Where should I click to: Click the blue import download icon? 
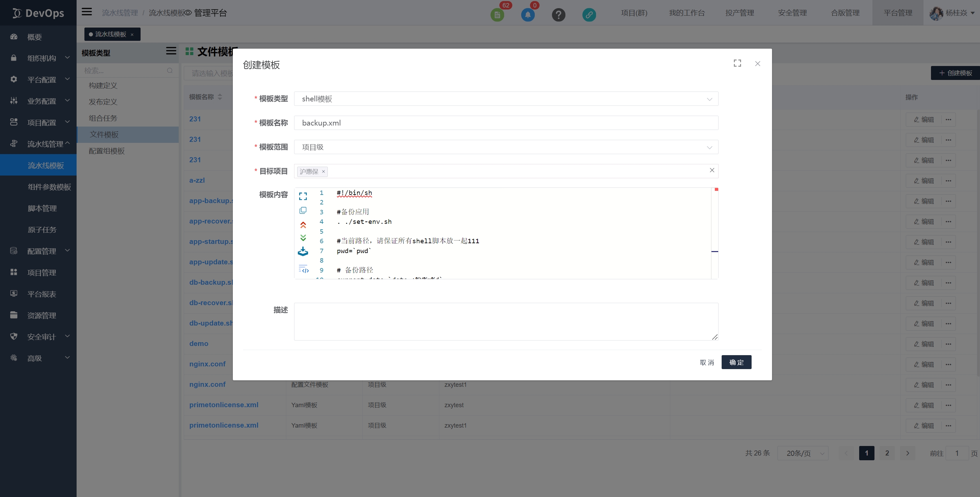tap(303, 251)
